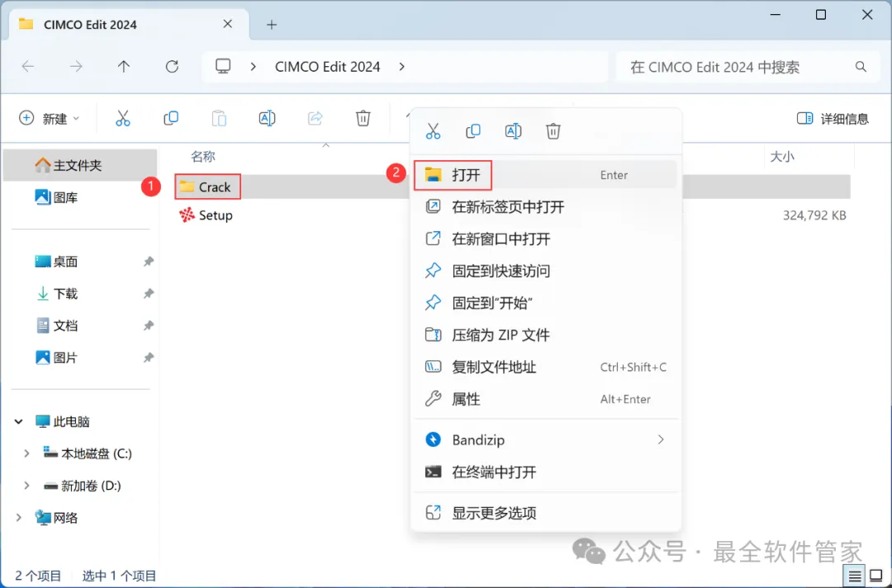Select 打开 in context menu
This screenshot has width=892, height=588.
click(x=546, y=174)
